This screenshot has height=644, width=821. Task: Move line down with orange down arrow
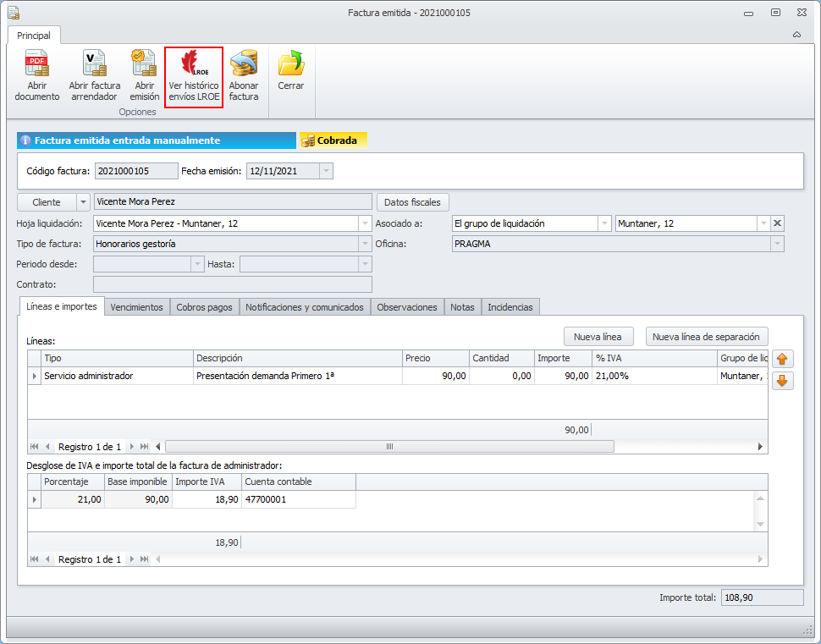(783, 381)
